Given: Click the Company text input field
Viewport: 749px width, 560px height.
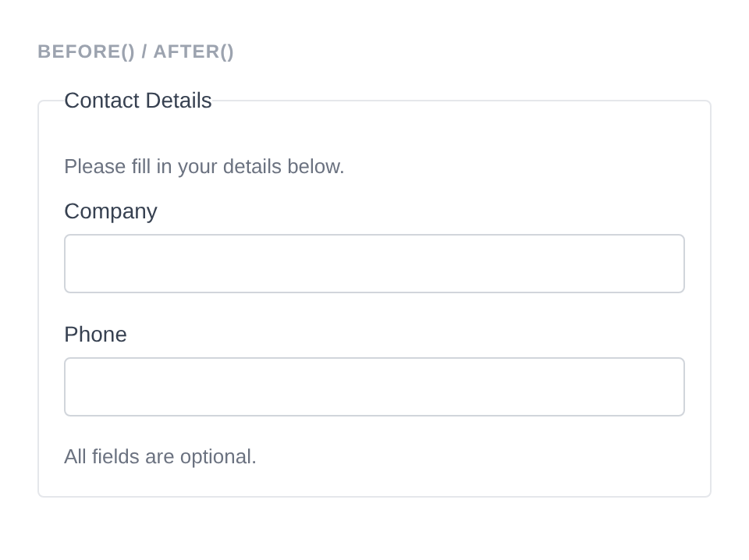Looking at the screenshot, I should point(374,264).
